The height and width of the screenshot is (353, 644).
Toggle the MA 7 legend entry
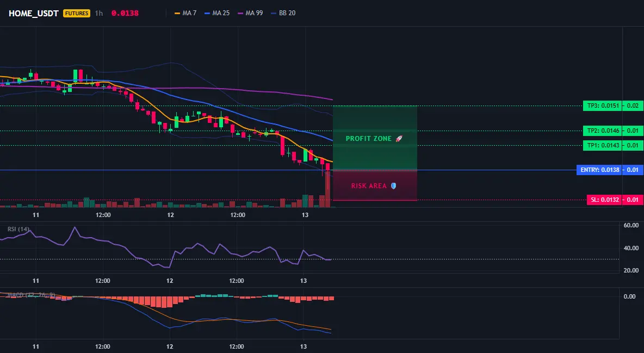(185, 13)
